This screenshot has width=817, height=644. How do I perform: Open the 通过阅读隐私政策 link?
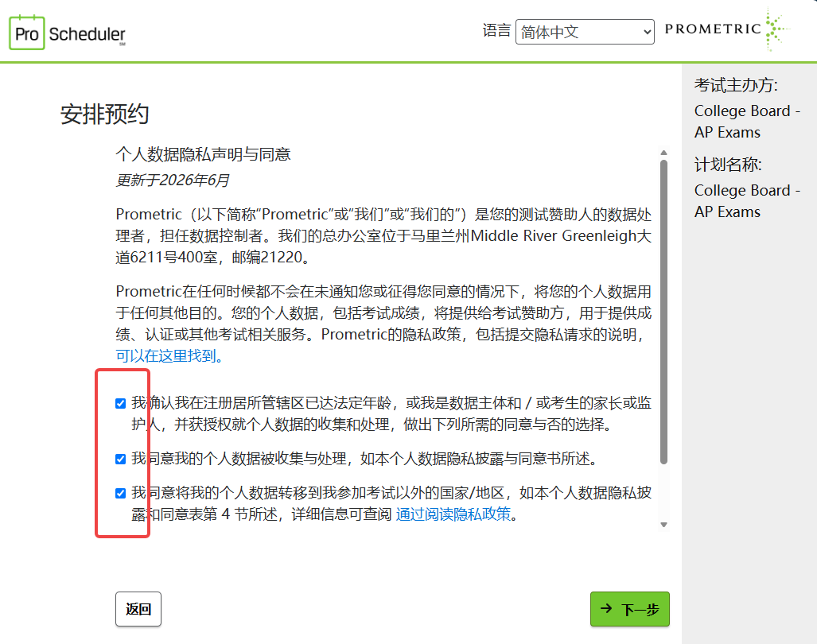[453, 514]
